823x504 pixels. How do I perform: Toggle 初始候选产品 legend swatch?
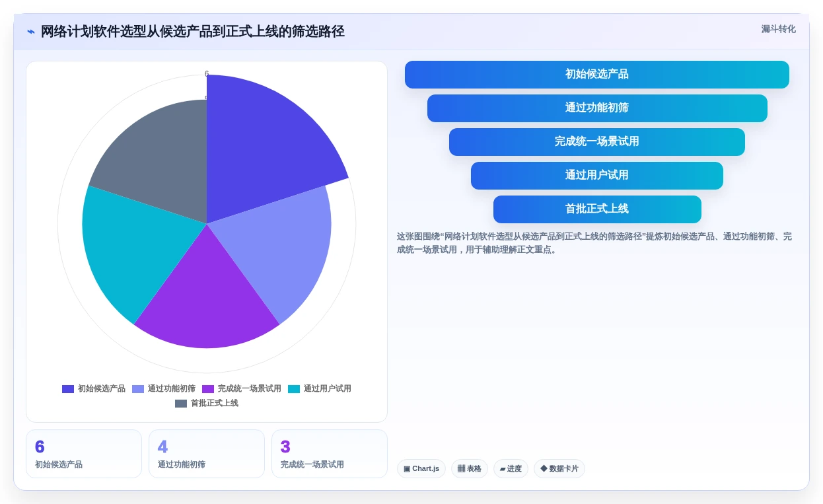pos(68,389)
